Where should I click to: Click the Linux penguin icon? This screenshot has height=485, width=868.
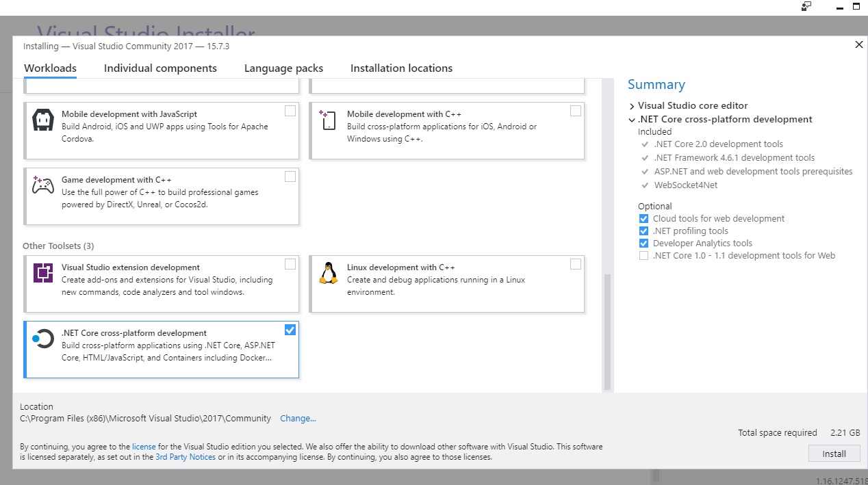(x=329, y=273)
